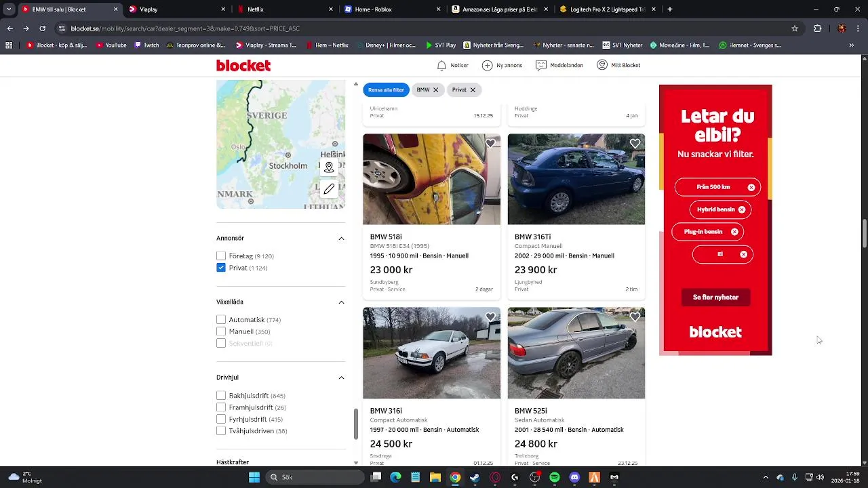This screenshot has height=488, width=868.
Task: Click Rensa alla filter button
Action: tap(386, 89)
